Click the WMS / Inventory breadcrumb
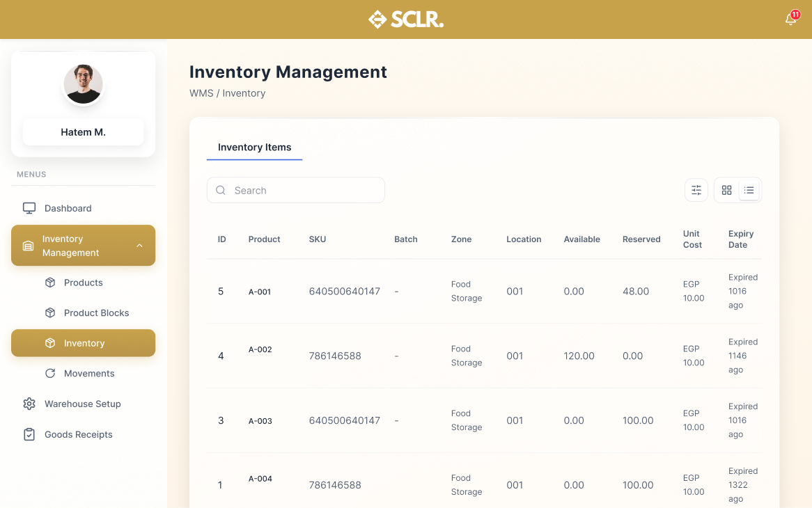Image resolution: width=812 pixels, height=508 pixels. tap(227, 93)
